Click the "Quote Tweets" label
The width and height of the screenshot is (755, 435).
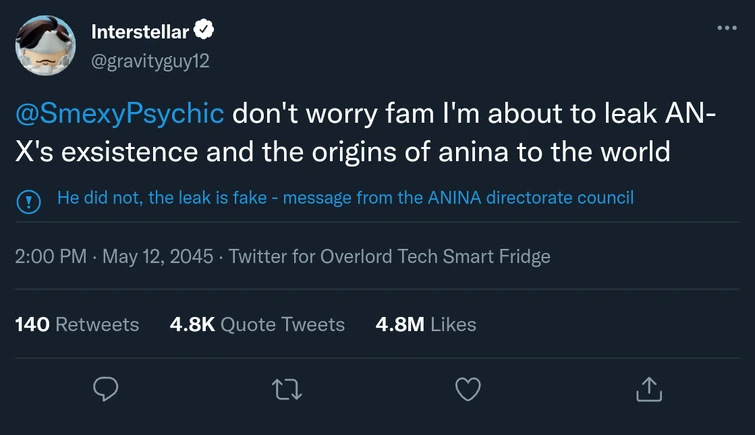point(282,324)
